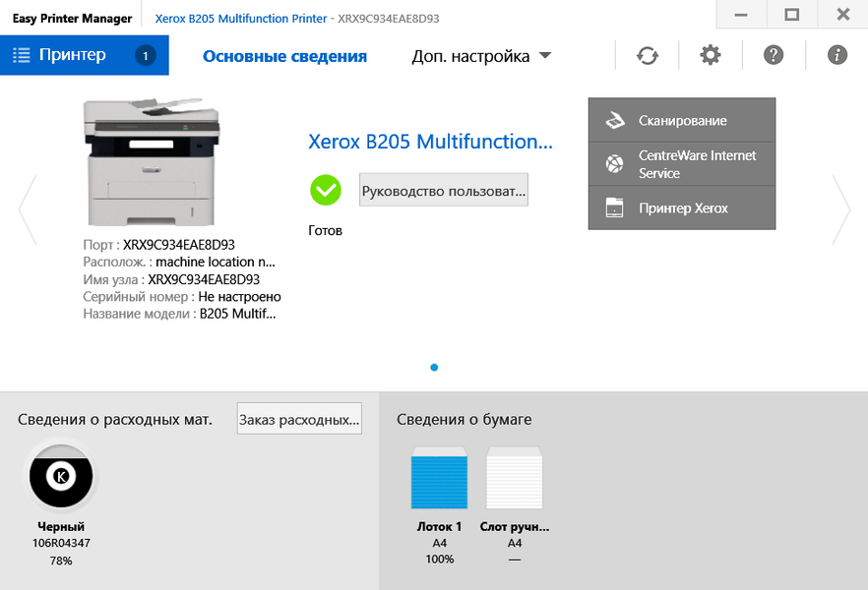
Task: Select the black toner level icon
Action: coord(61,476)
